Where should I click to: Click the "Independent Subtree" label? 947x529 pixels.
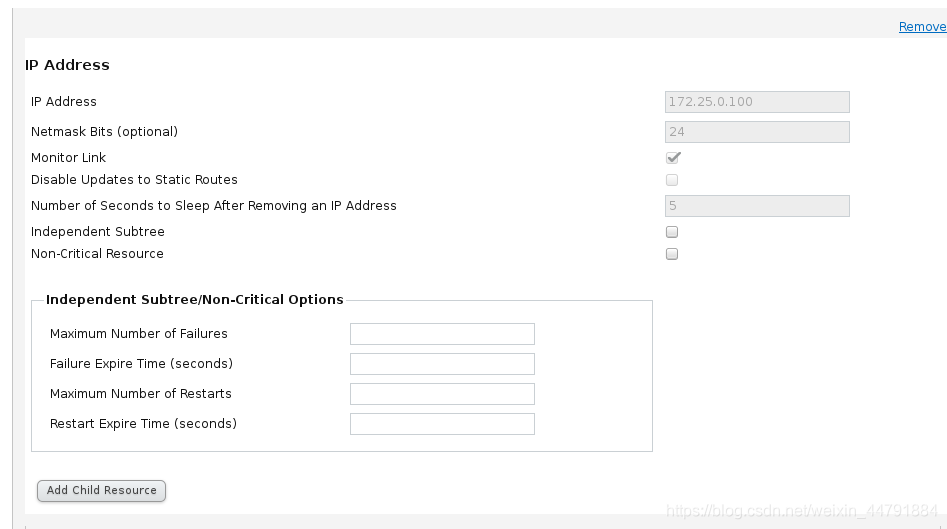click(x=98, y=232)
